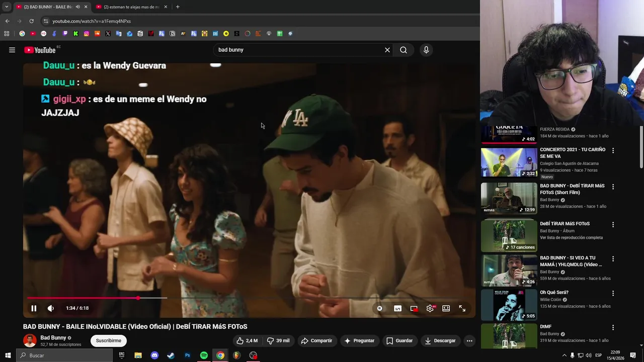Open the Oh Qué Será? thumbnail
This screenshot has width=644, height=362.
509,304
